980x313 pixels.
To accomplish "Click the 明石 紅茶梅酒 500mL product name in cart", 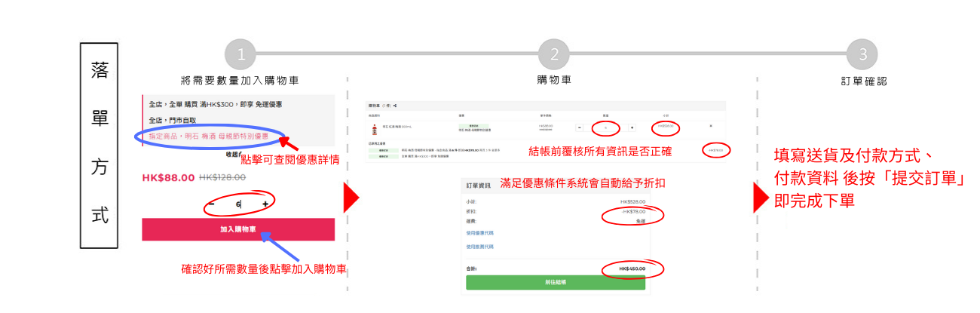I will click(x=397, y=127).
